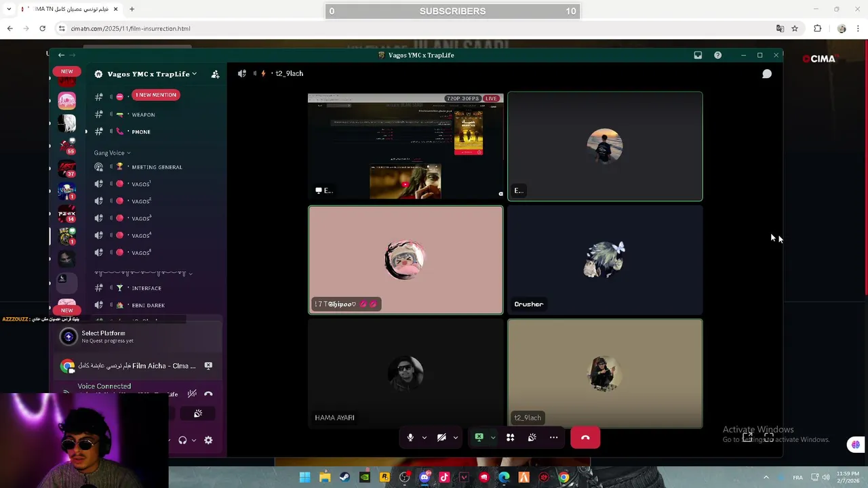Image resolution: width=868 pixels, height=488 pixels.
Task: Click the browser address bar
Action: coord(414,28)
